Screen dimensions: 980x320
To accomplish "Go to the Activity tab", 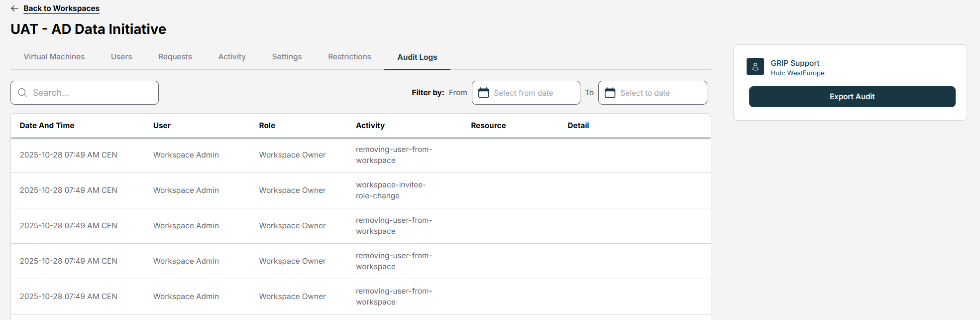I will pyautogui.click(x=232, y=57).
